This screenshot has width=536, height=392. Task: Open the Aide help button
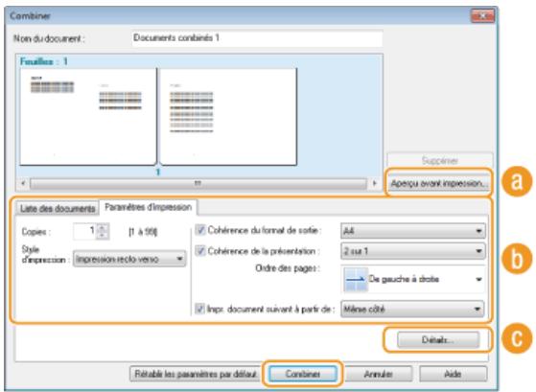tap(453, 374)
